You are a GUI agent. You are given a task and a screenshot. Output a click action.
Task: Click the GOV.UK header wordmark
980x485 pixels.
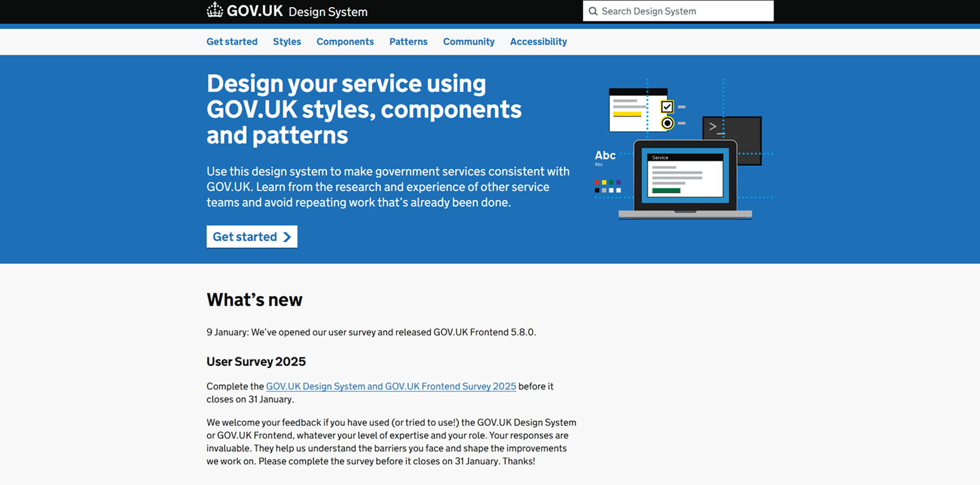[255, 11]
